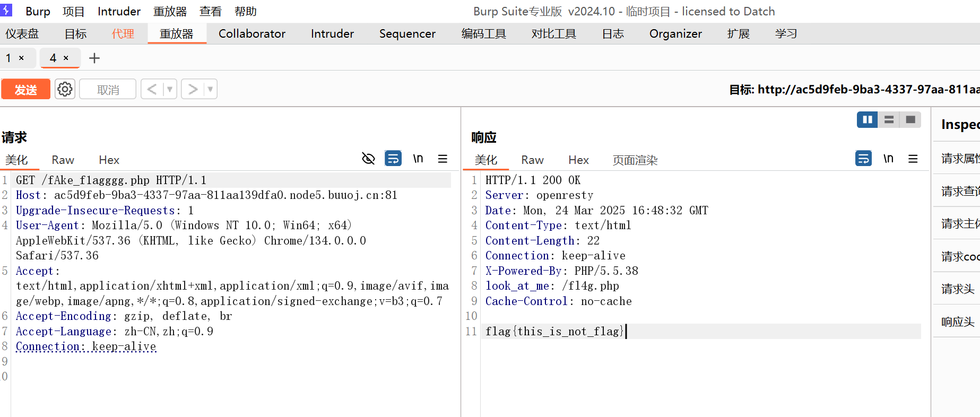Click the add new Repeater tab plus icon
The width and height of the screenshot is (980, 417).
(94, 58)
